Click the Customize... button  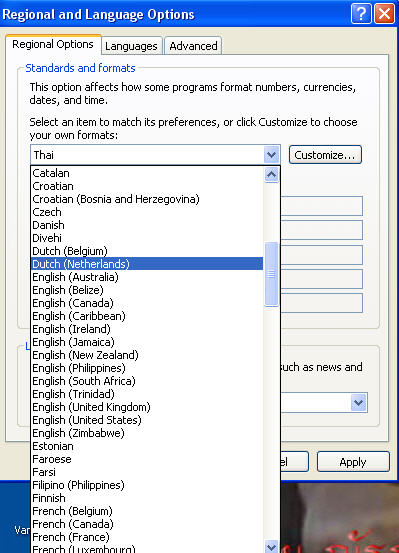[325, 155]
